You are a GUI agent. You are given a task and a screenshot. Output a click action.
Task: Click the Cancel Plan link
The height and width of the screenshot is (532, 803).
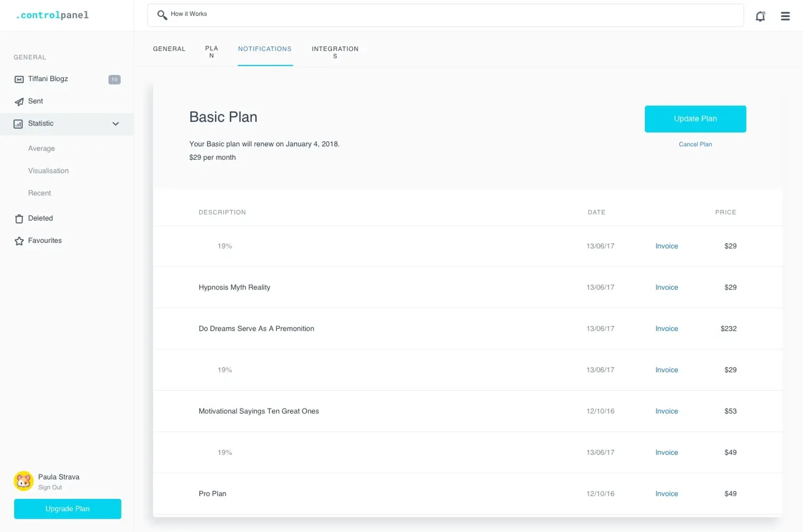point(695,145)
